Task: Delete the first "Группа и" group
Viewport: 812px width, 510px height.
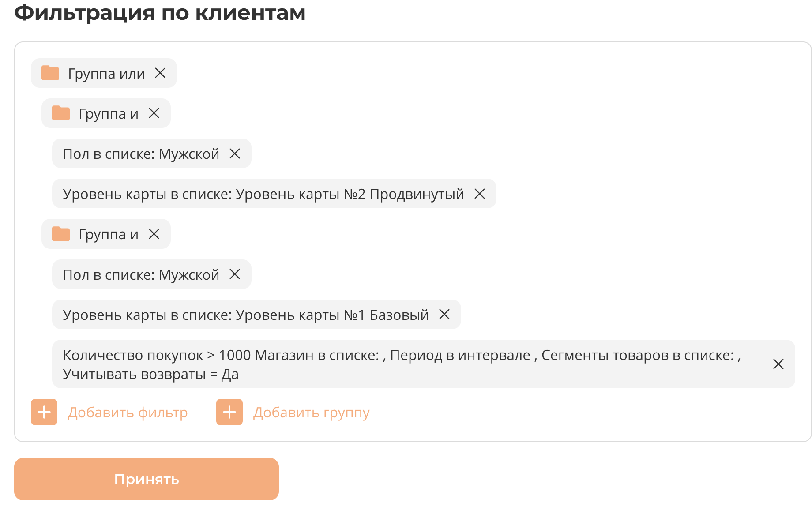Action: coord(154,113)
